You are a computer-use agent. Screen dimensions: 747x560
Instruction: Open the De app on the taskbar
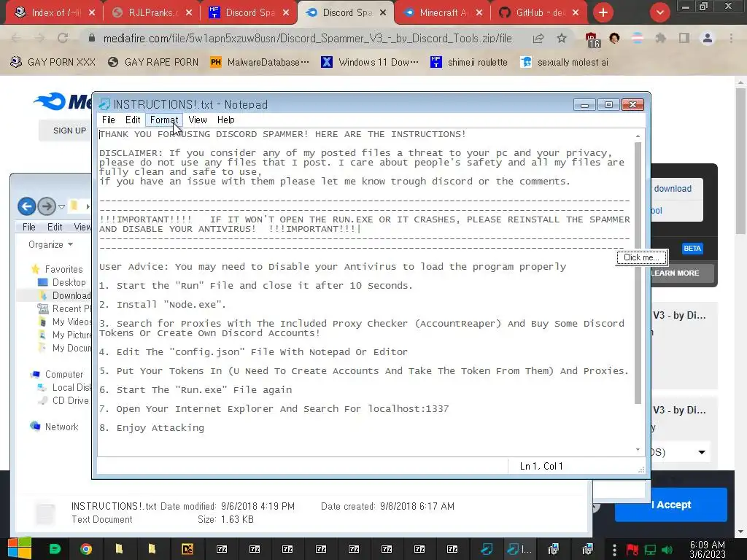click(187, 549)
